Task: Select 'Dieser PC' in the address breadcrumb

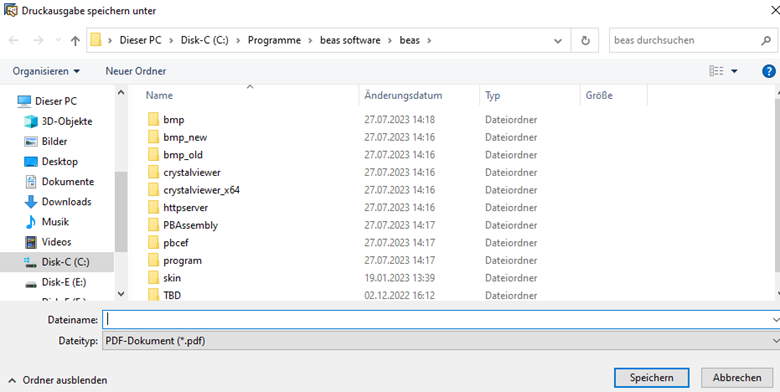Action: point(140,41)
